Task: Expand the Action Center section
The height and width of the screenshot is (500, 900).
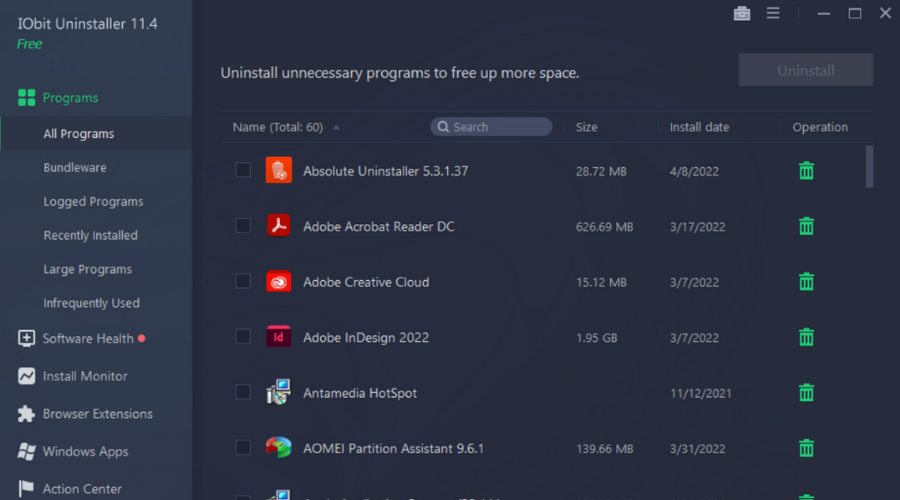Action: pos(82,489)
